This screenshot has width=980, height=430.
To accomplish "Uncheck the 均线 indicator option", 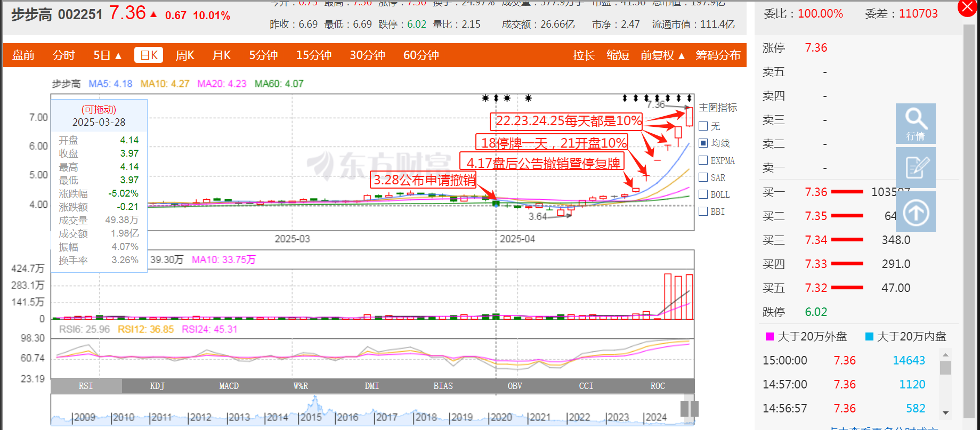I will [703, 143].
